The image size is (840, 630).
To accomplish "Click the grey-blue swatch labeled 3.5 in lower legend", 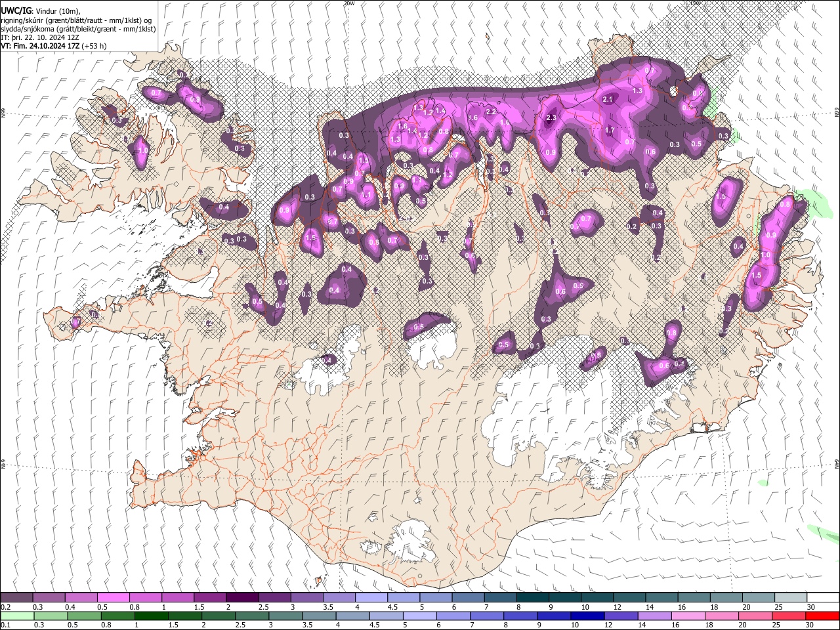I will pos(319,616).
